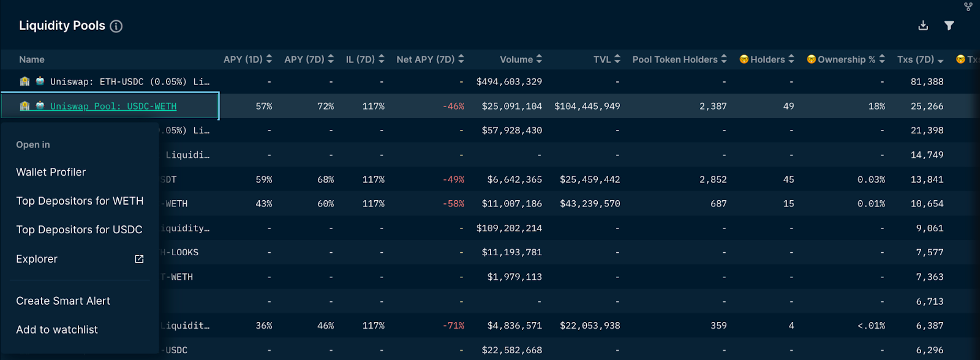Click the 49 Holders cell

click(788, 106)
